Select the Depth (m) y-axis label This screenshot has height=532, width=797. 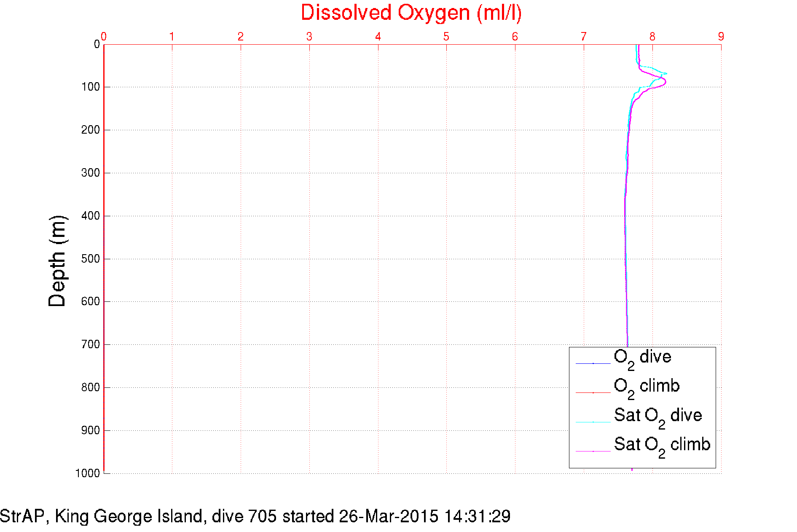pos(57,261)
